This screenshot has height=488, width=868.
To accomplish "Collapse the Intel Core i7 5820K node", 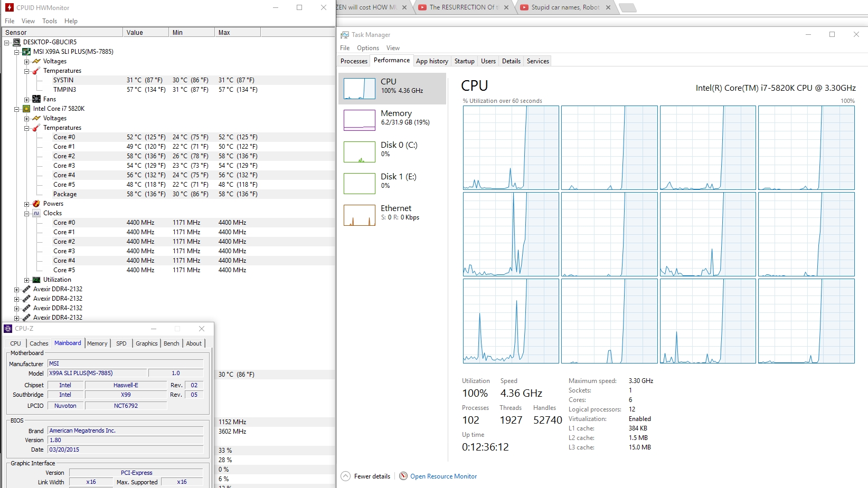I will [x=17, y=109].
